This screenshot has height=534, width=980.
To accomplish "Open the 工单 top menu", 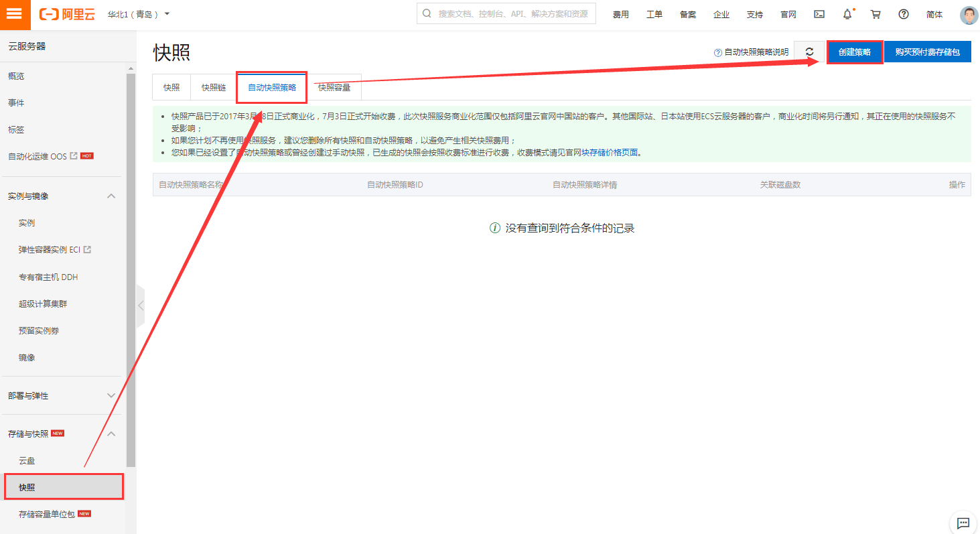I will (x=654, y=15).
